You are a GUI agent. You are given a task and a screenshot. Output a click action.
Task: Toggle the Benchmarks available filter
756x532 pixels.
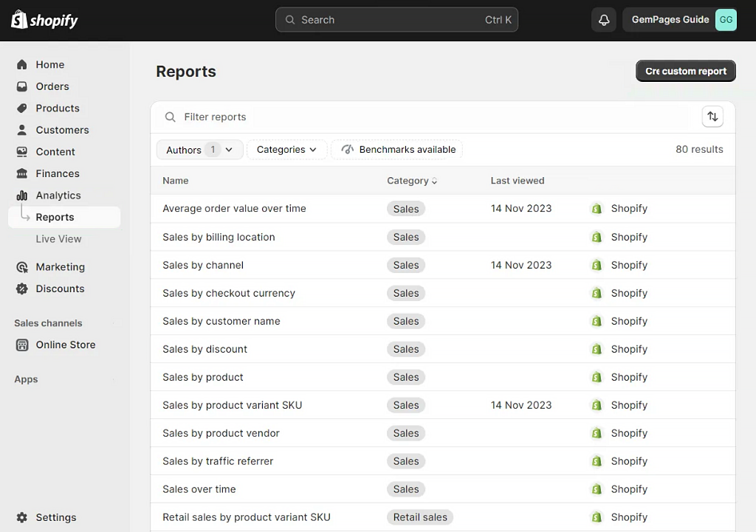(396, 149)
